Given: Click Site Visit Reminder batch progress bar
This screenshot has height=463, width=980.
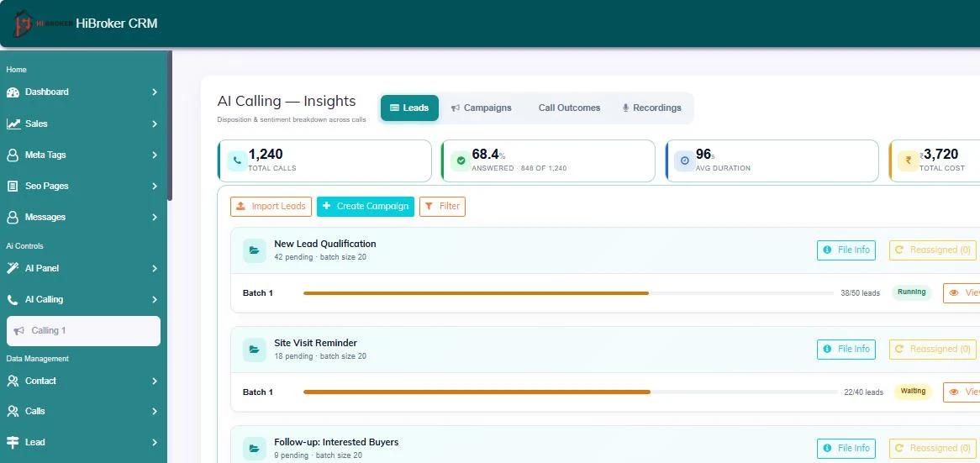Looking at the screenshot, I should 571,392.
